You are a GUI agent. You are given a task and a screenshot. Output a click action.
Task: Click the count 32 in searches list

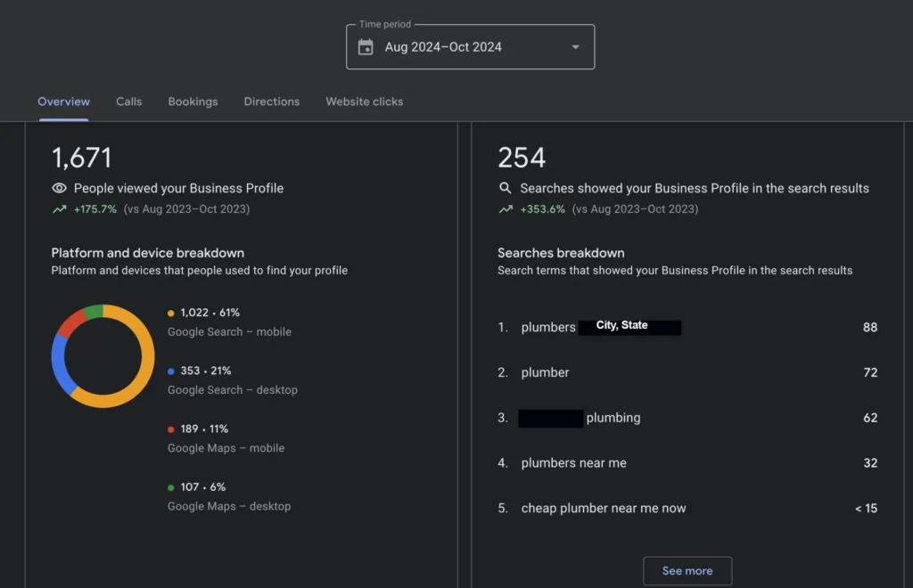870,463
